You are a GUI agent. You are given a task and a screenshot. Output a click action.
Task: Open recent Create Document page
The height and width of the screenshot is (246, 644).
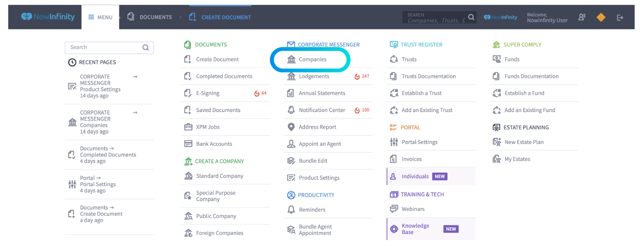[109, 214]
